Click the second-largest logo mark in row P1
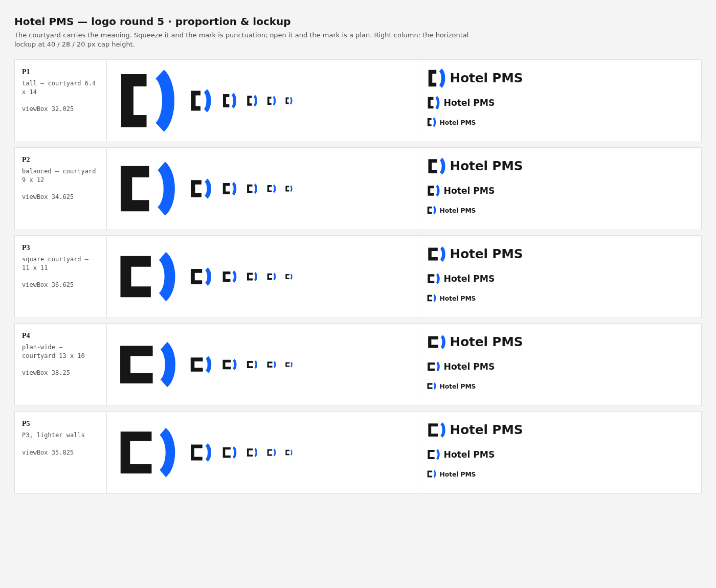This screenshot has width=716, height=588. (x=201, y=101)
